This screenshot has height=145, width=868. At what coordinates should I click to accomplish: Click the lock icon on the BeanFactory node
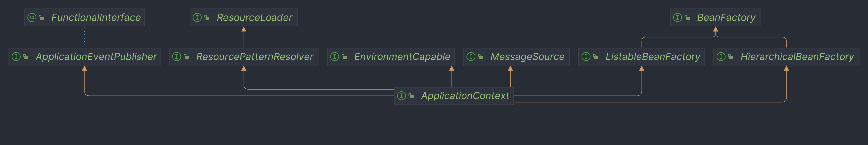pos(687,17)
